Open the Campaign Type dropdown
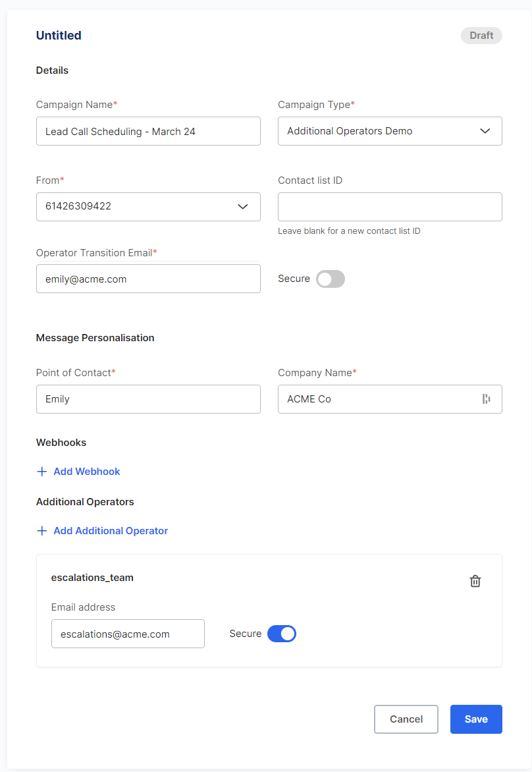This screenshot has height=772, width=532. [x=390, y=131]
